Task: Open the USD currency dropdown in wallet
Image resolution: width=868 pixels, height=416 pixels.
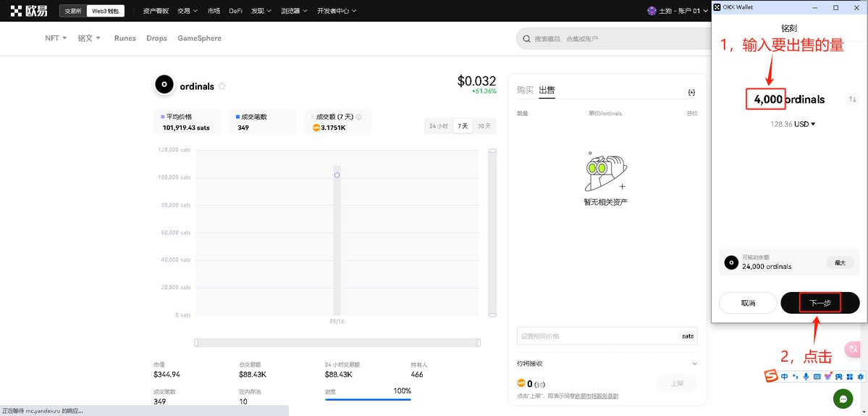Action: pyautogui.click(x=793, y=124)
